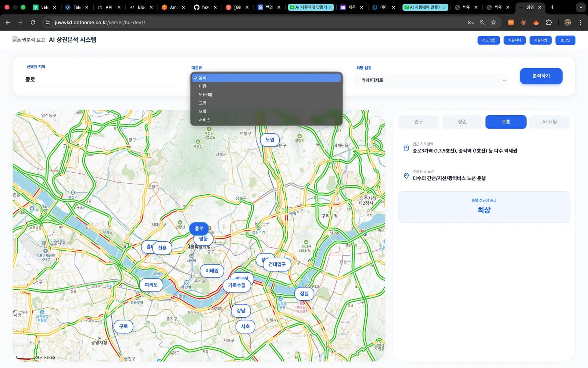Viewport: 588px width, 368px height.
Task: Open the AI 채팅 tab
Action: [549, 122]
